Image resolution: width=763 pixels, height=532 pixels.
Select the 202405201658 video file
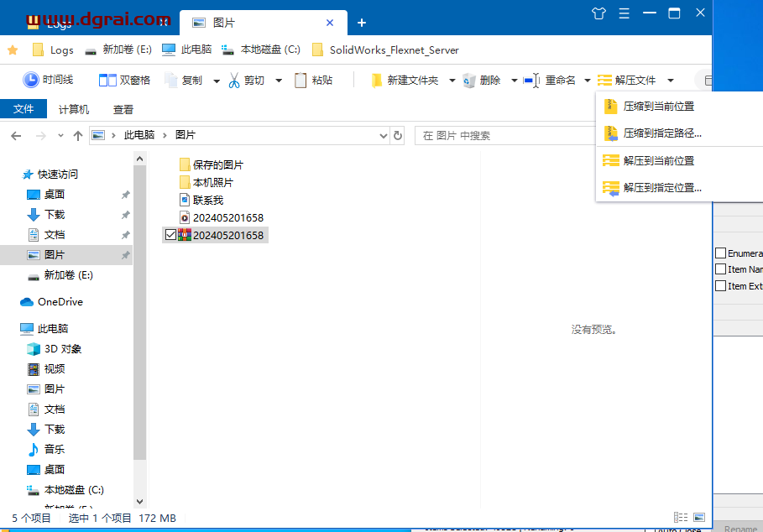click(222, 217)
